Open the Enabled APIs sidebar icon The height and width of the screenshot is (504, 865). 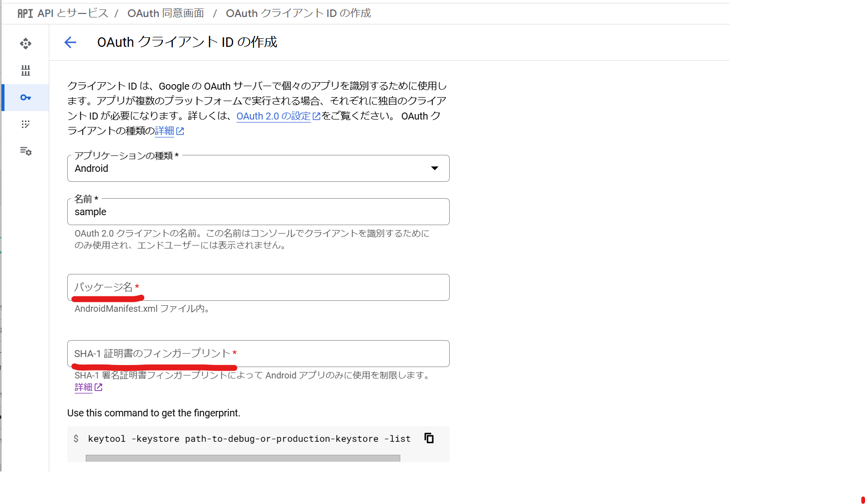pyautogui.click(x=25, y=44)
